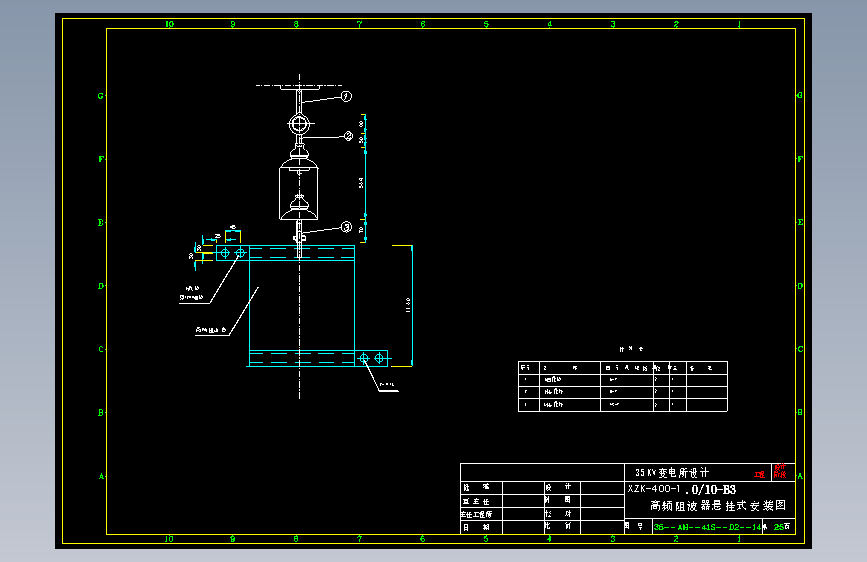Select the zone label '1' on bottom border
Viewport: 867px width, 562px height.
(739, 539)
